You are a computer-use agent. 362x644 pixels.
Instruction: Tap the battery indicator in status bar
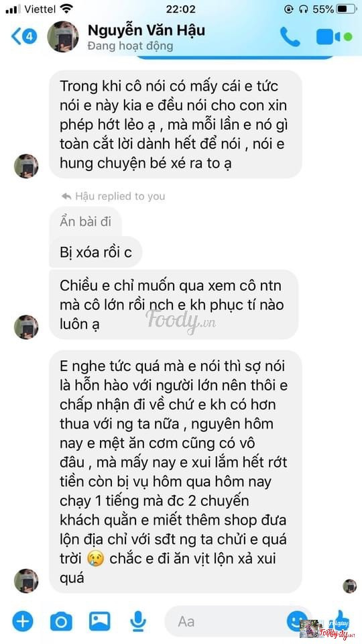pos(347,9)
